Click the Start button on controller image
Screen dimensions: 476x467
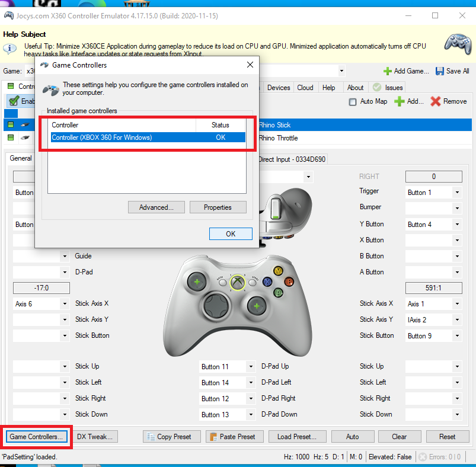(253, 283)
